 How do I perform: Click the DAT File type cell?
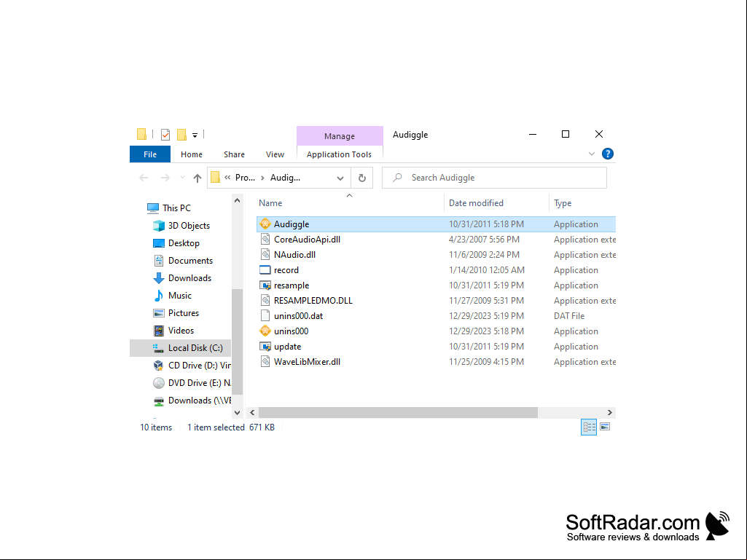click(569, 316)
